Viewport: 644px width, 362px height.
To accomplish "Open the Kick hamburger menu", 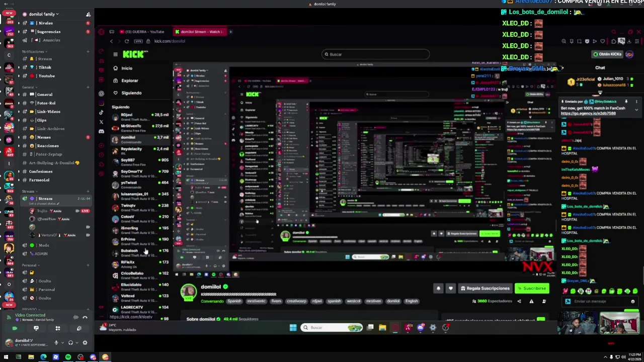I will click(x=115, y=54).
